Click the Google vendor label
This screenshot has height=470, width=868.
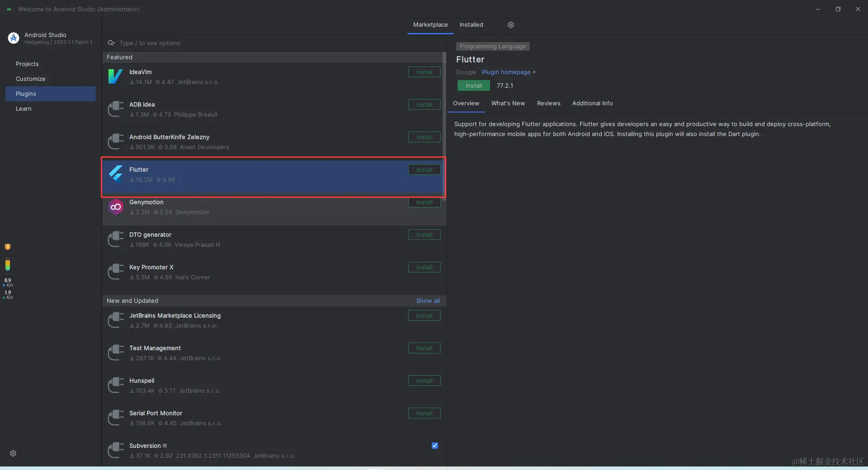point(466,72)
